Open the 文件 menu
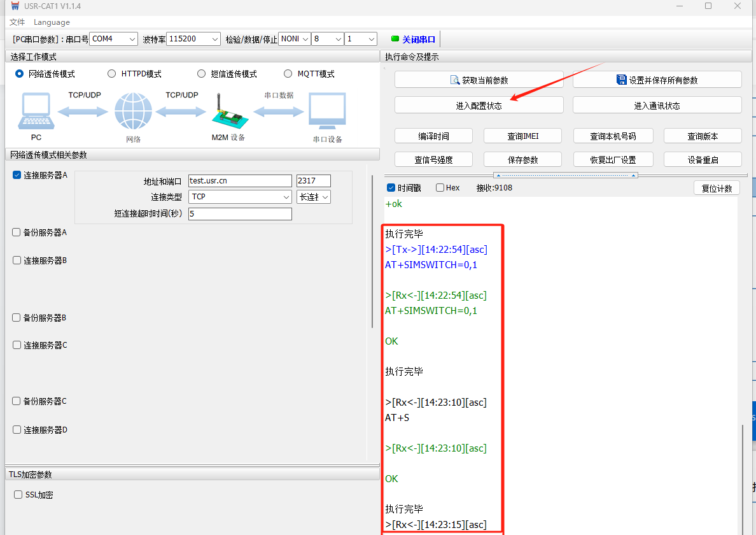This screenshot has width=756, height=535. 17,22
